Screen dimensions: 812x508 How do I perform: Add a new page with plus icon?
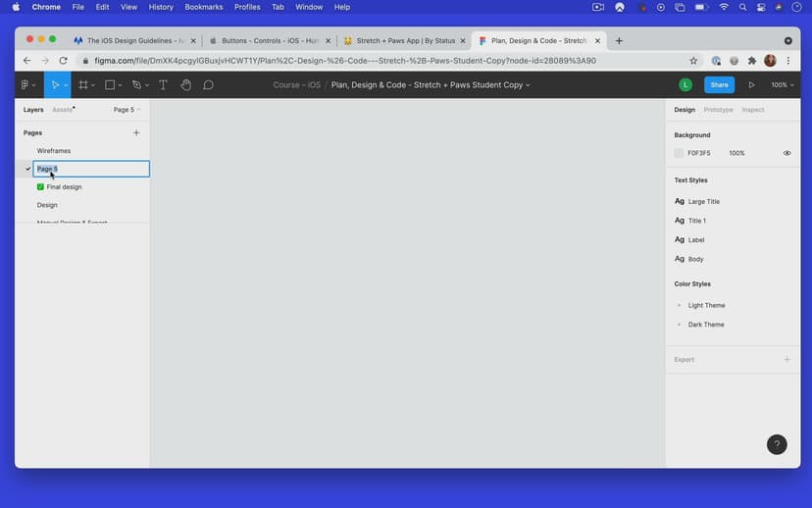pyautogui.click(x=136, y=132)
